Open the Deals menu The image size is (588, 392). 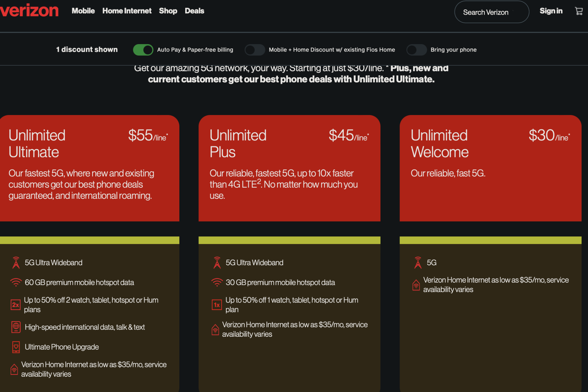[x=195, y=11]
